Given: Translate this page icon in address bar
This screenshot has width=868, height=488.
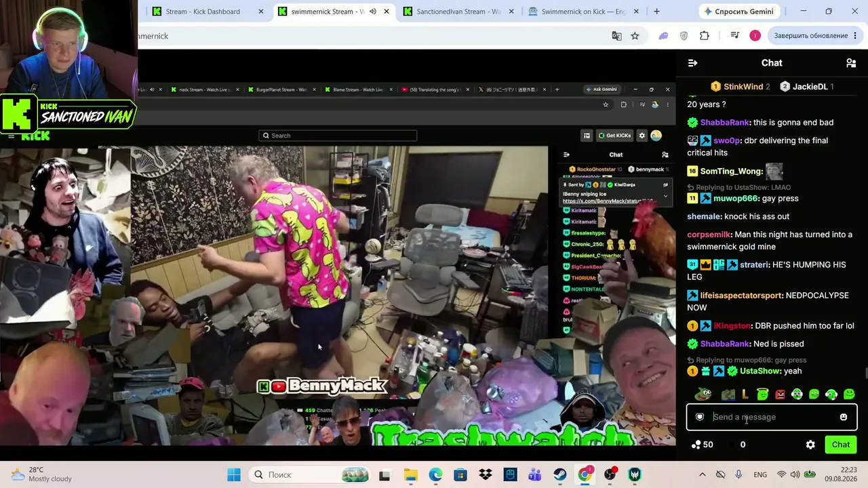Looking at the screenshot, I should [616, 36].
